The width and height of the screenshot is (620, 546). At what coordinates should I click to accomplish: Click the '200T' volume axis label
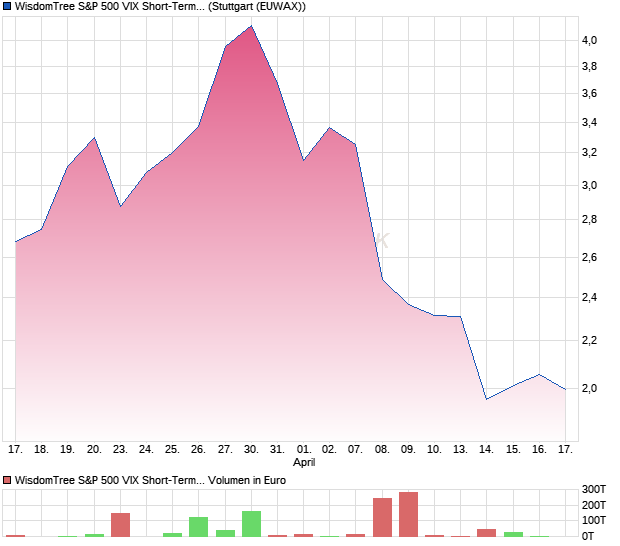[x=594, y=505]
